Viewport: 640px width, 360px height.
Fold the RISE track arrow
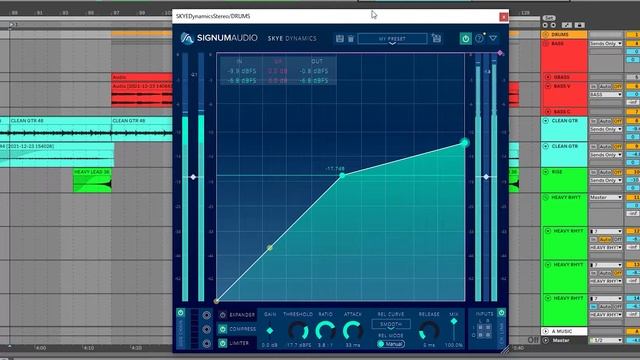point(546,172)
